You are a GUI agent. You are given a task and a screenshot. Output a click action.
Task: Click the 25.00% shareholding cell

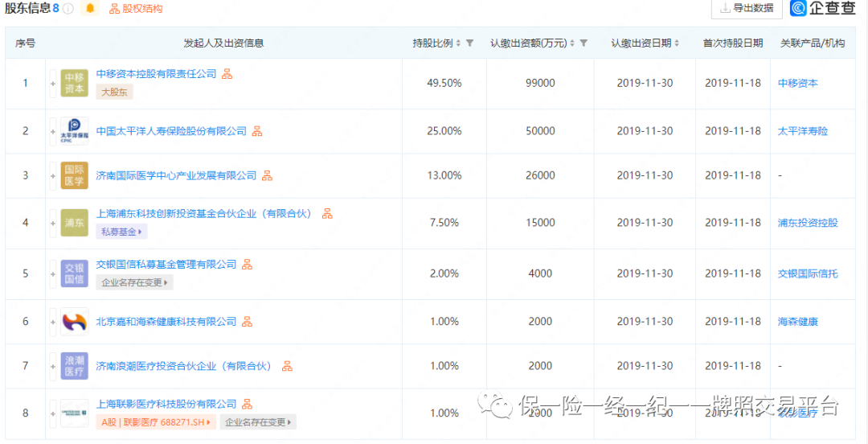click(x=444, y=131)
